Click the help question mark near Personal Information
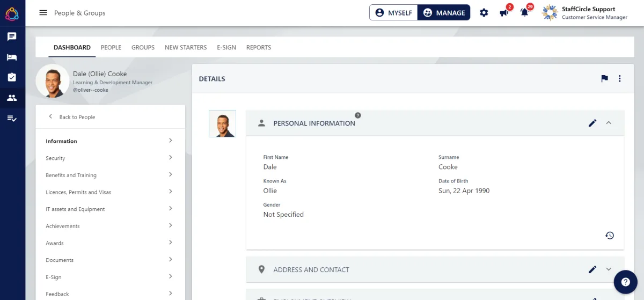This screenshot has height=300, width=644. (x=358, y=115)
